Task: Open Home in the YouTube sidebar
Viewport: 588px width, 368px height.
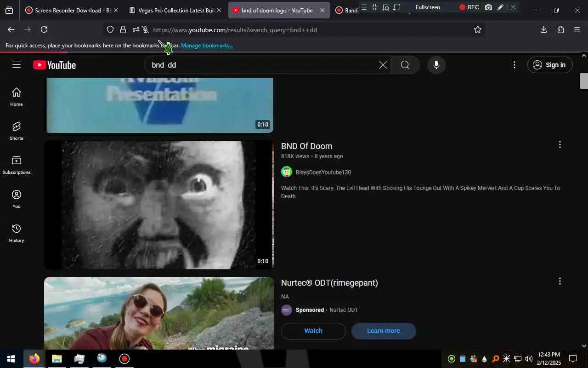Action: coord(17,97)
